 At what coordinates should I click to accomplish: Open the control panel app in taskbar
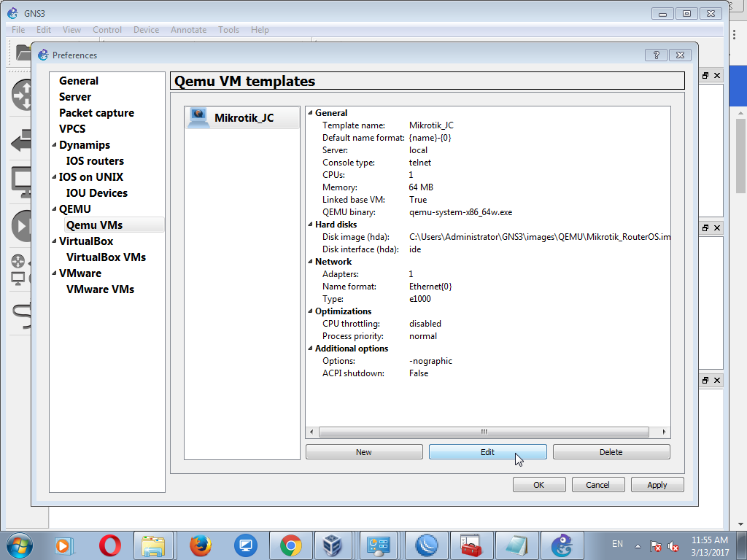(379, 545)
